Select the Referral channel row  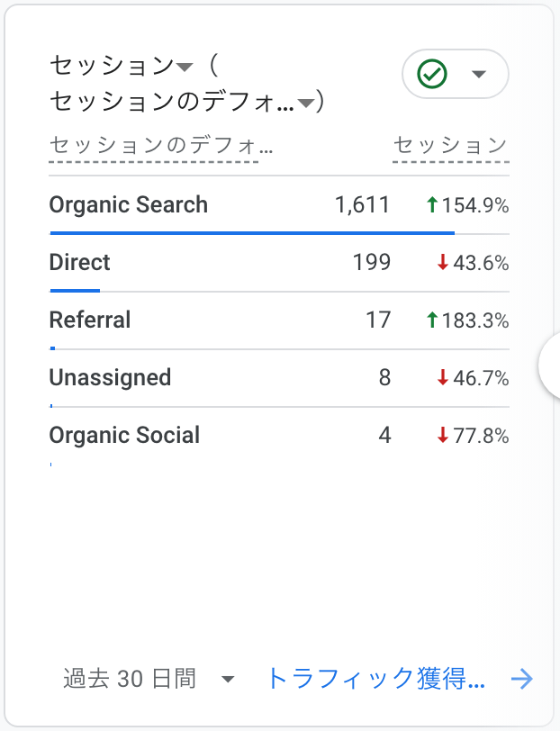tap(279, 320)
